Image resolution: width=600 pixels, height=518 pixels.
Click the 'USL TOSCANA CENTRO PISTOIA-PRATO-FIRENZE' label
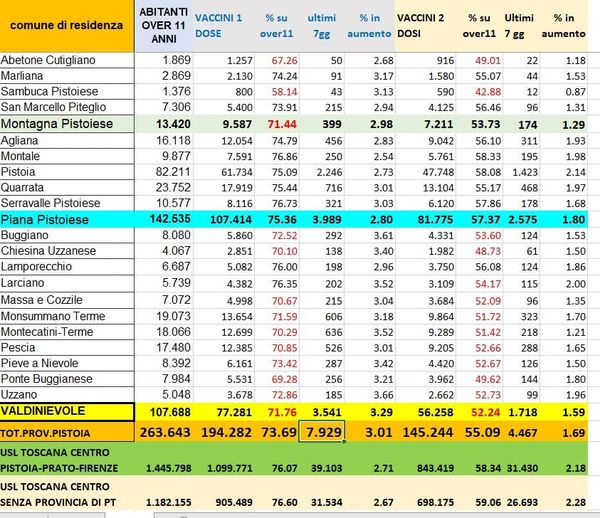tap(59, 460)
